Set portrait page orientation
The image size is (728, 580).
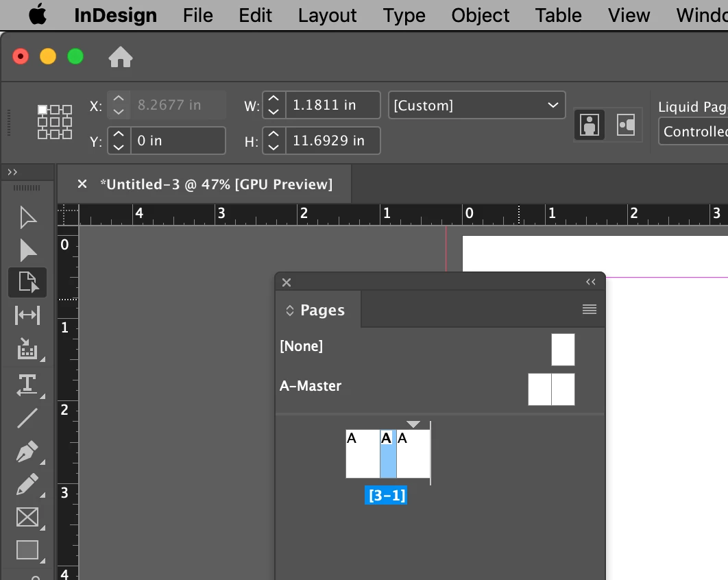pos(590,125)
